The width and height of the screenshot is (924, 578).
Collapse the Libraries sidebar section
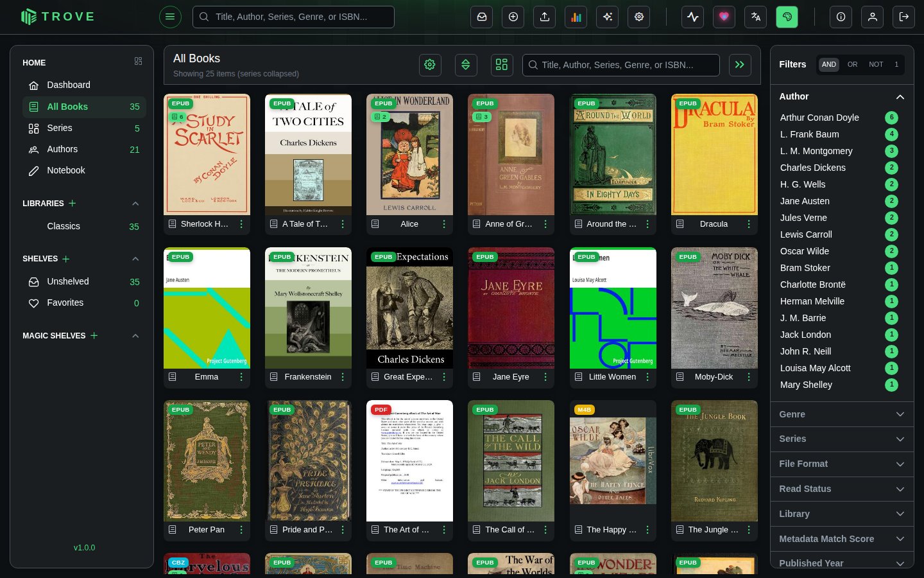[135, 204]
